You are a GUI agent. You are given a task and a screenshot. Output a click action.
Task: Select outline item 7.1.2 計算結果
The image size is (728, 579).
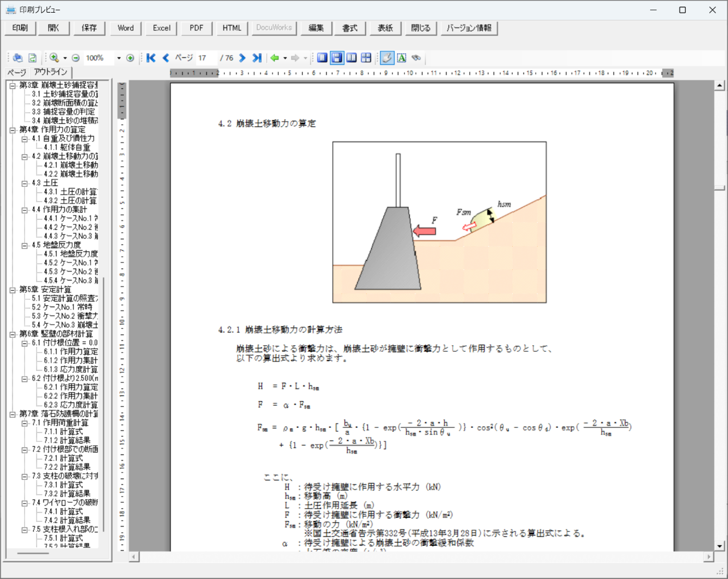click(67, 441)
